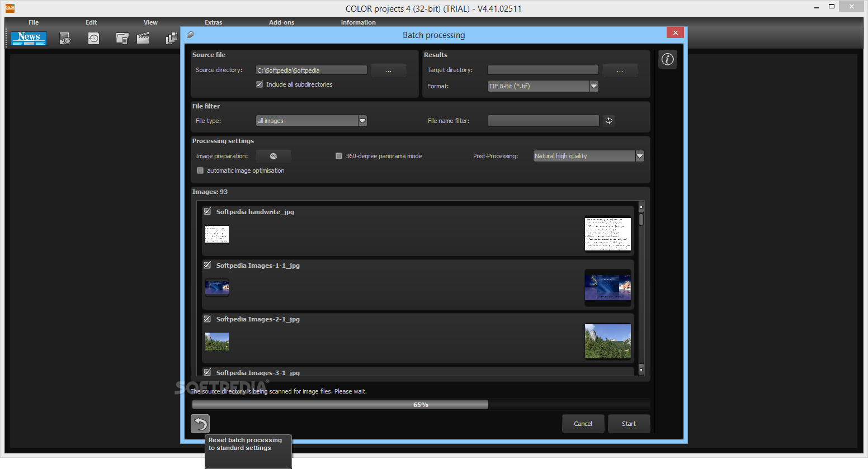Click the image list scrollbar thumb

(641, 220)
